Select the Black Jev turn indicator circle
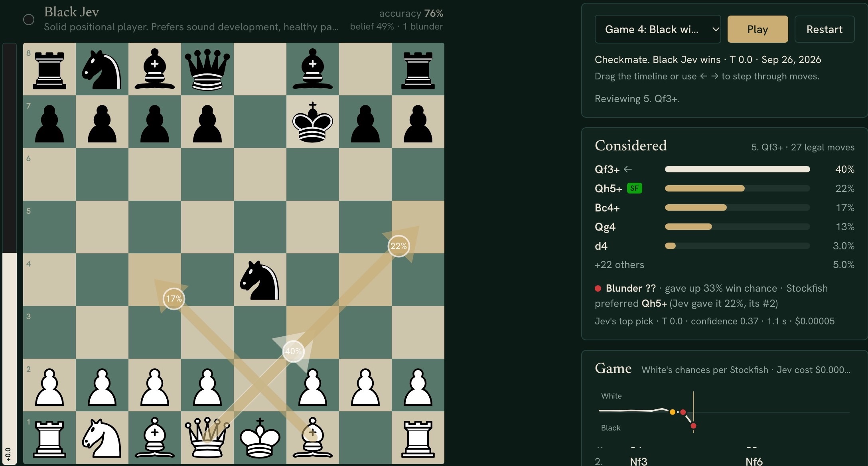The image size is (868, 466). click(x=29, y=20)
